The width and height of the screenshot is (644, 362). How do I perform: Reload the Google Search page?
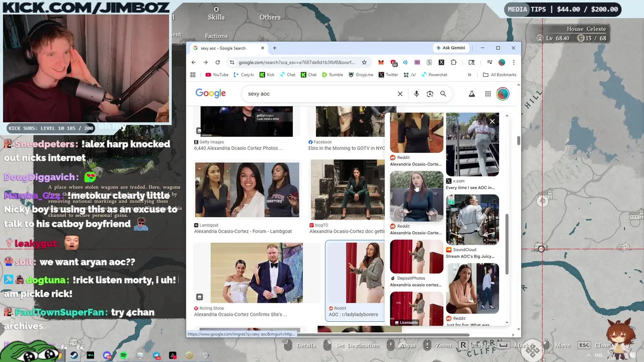point(217,62)
